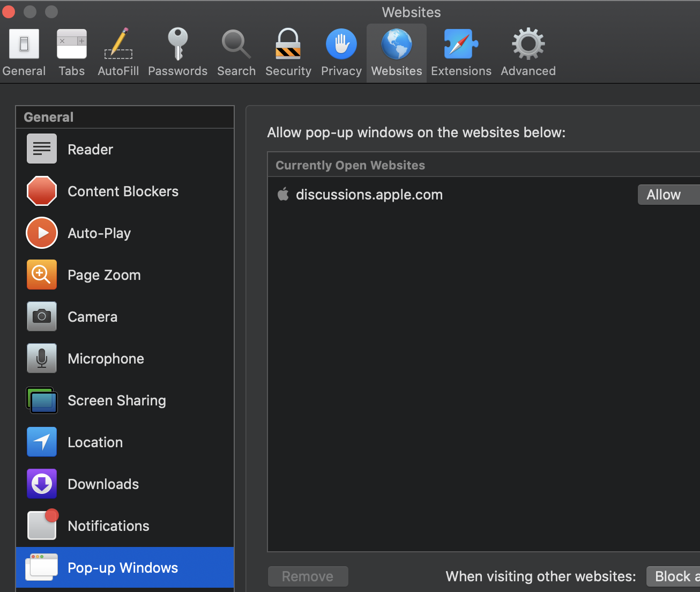700x592 pixels.
Task: Switch to the Tabs tab label
Action: (72, 71)
